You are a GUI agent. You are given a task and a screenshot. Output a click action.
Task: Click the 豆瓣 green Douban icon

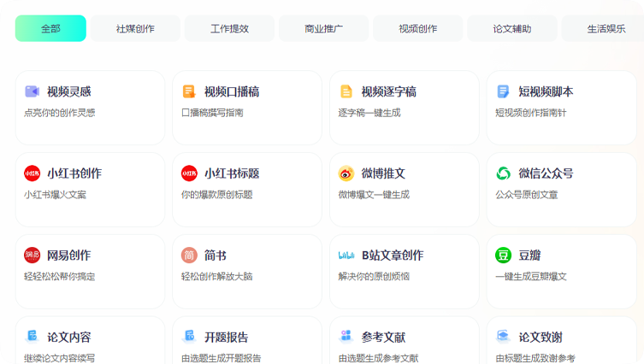click(503, 255)
